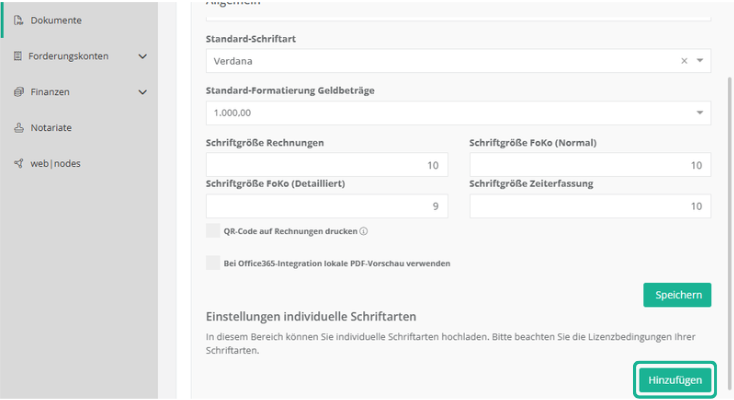Click the Notariate stamp icon
Image resolution: width=734 pixels, height=400 pixels.
18,127
